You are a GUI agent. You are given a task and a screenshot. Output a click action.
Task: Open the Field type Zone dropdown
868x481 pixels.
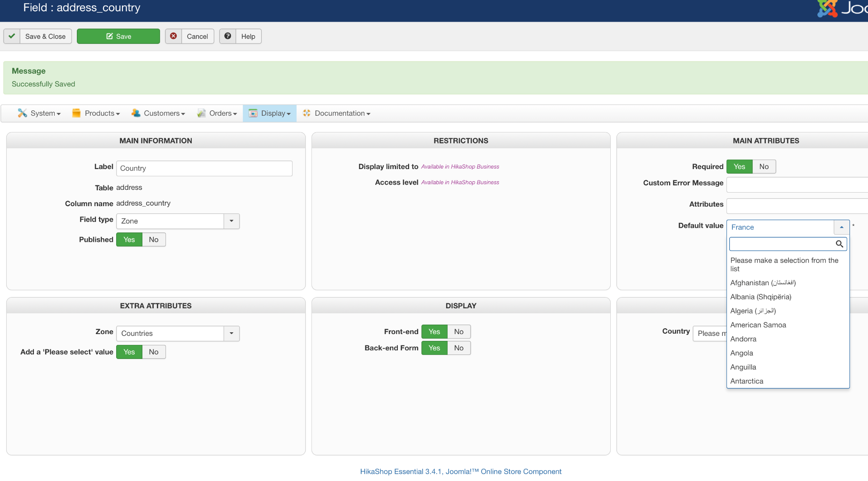point(178,221)
